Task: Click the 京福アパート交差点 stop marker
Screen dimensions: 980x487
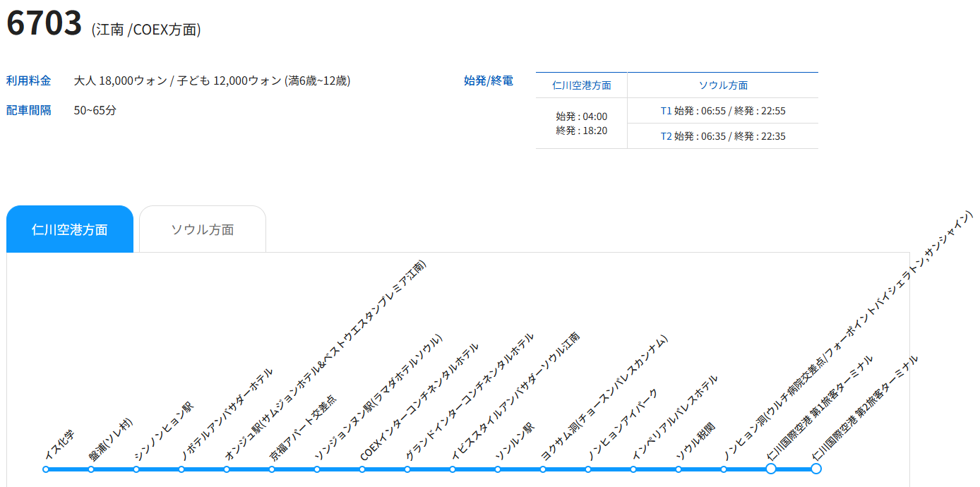Action: [x=272, y=469]
